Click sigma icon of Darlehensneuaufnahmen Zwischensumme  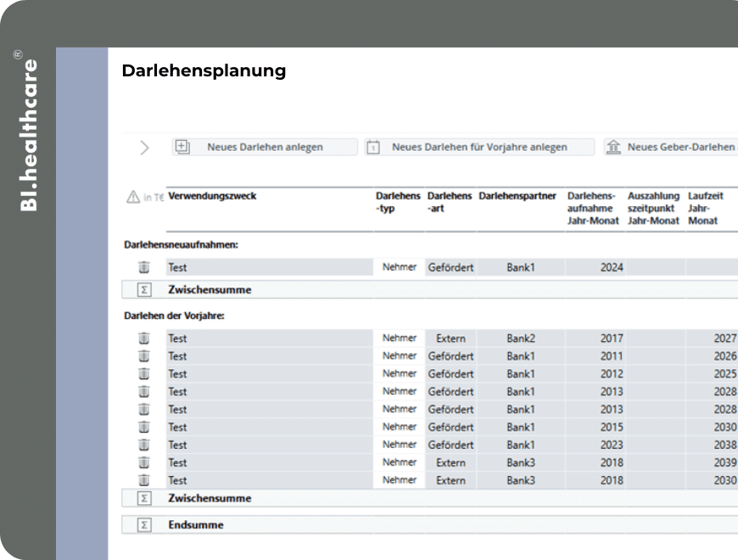tap(144, 290)
